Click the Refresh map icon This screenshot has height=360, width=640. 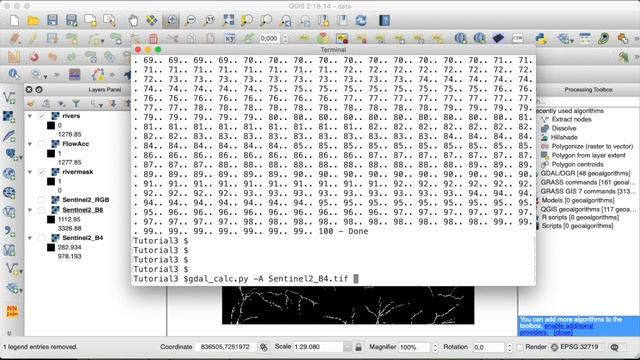coord(361,20)
